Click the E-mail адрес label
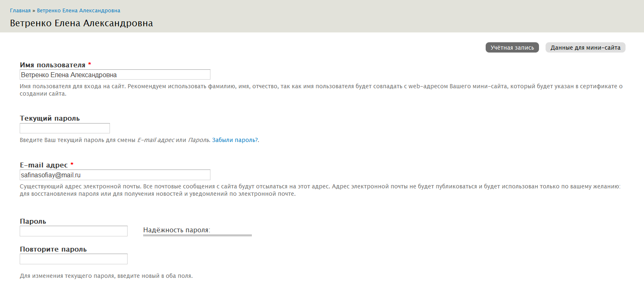This screenshot has height=284, width=644. point(43,165)
